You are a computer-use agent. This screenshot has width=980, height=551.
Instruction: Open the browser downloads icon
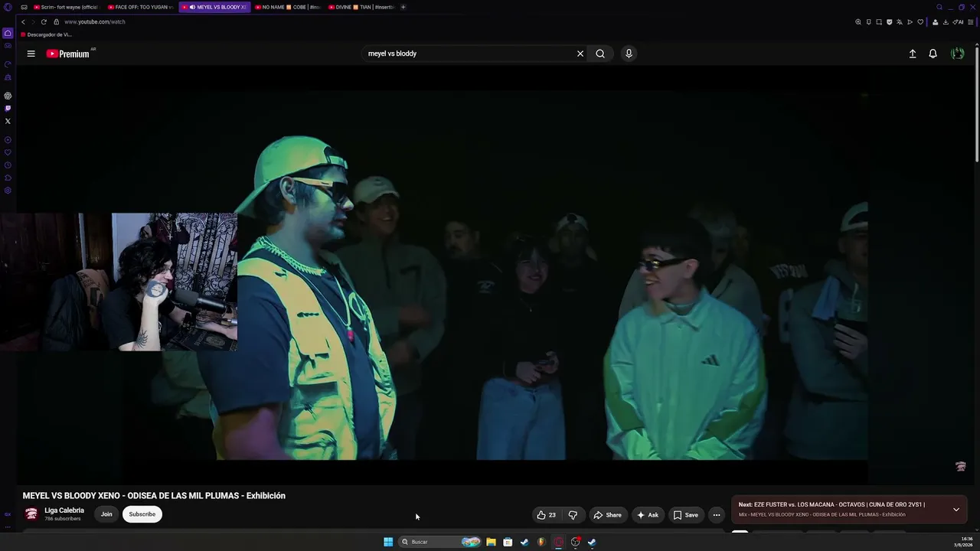tap(945, 22)
